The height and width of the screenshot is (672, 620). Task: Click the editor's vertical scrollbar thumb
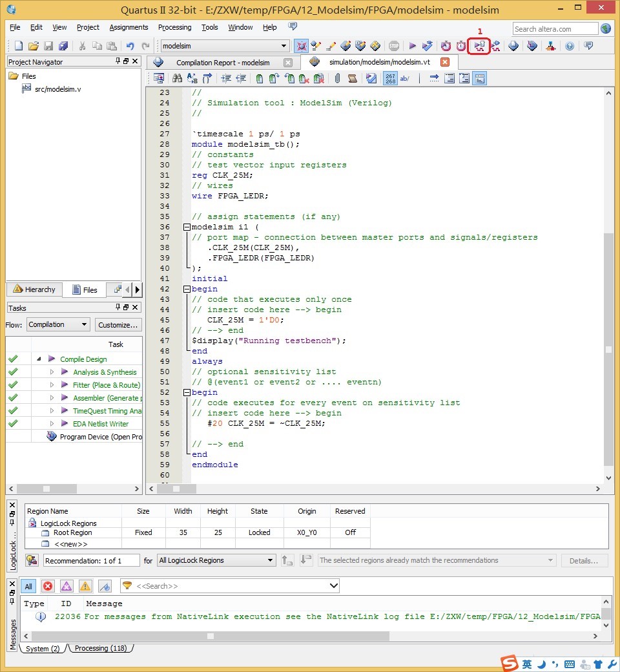608,349
